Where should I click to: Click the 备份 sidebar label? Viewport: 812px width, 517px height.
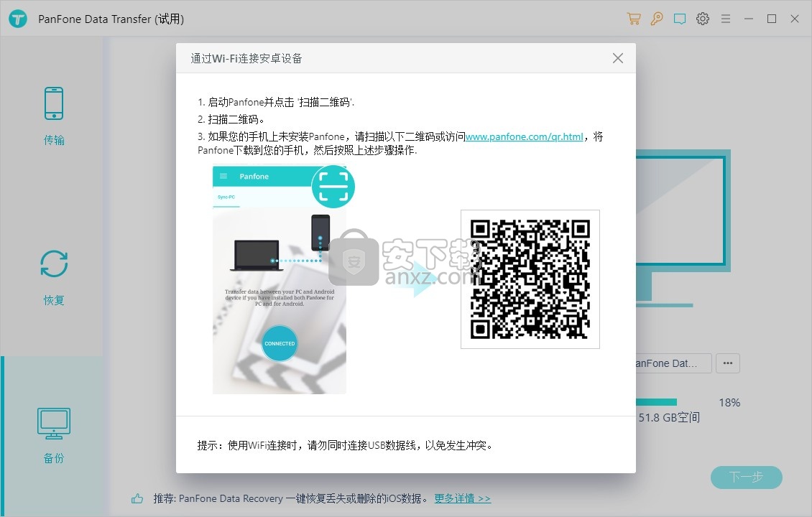tap(54, 458)
